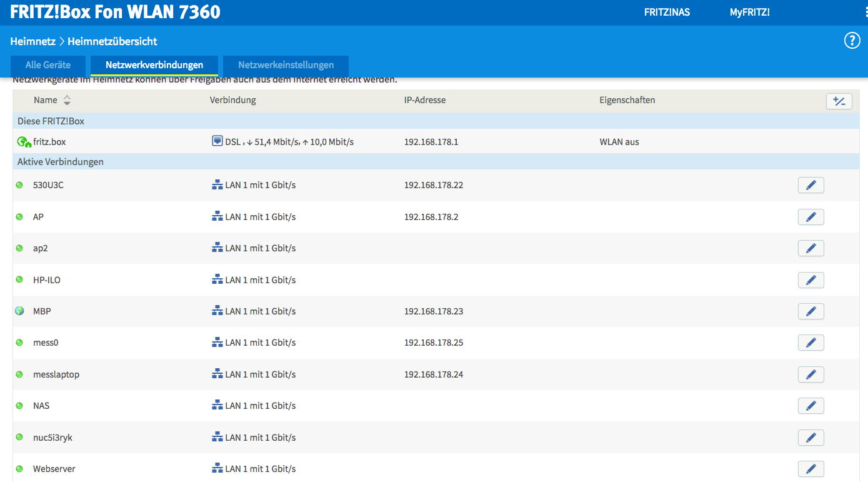Click the Eigenschaften column header
The width and height of the screenshot is (868, 482).
coord(627,100)
